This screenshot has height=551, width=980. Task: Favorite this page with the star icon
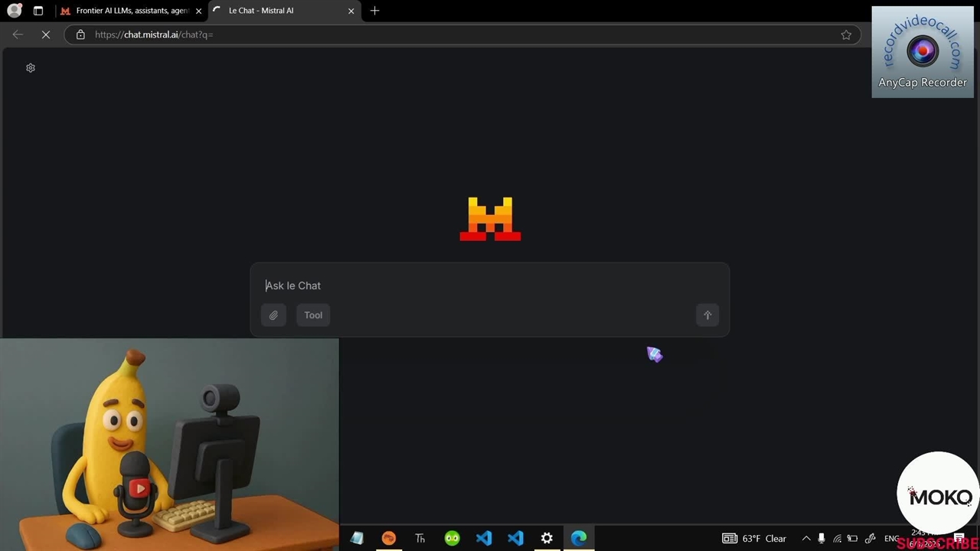point(846,34)
